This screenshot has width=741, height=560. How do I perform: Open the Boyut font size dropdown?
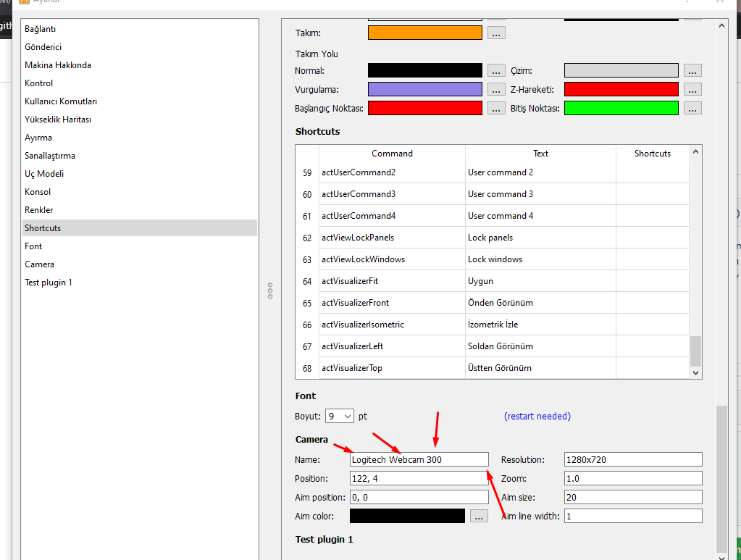(339, 417)
